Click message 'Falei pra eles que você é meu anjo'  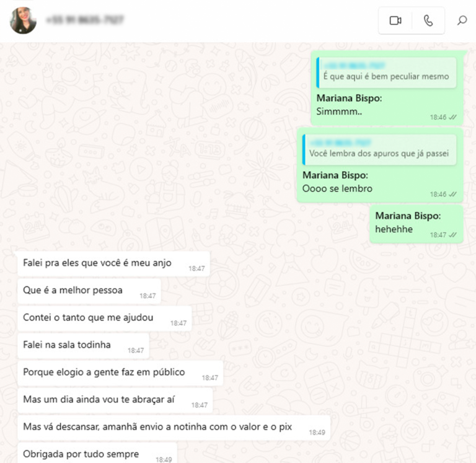[x=114, y=263]
